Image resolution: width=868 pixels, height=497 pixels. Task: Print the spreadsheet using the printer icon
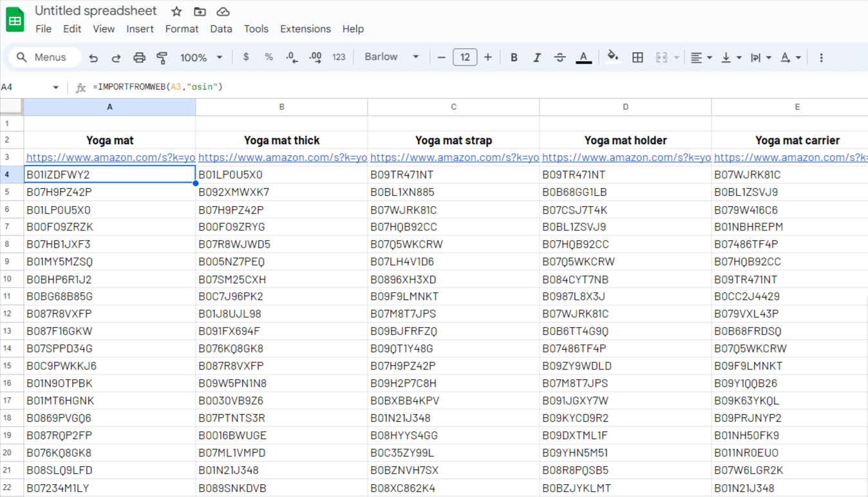tap(139, 58)
